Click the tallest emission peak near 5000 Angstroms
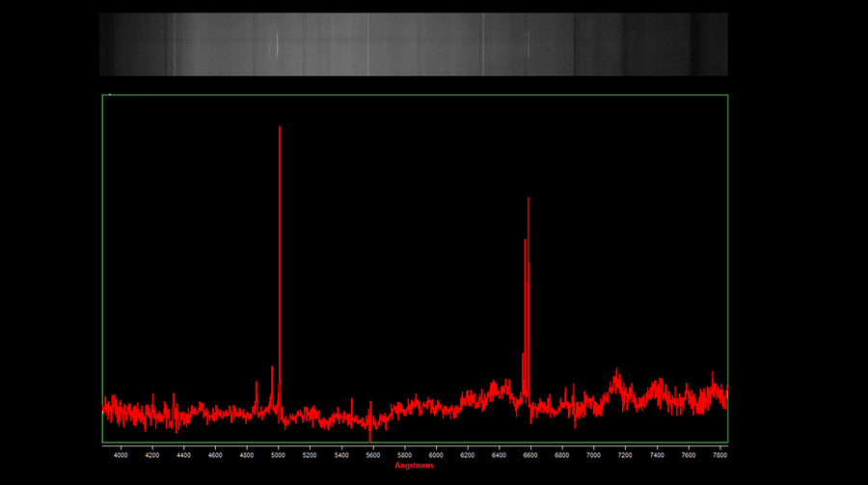 pos(280,130)
